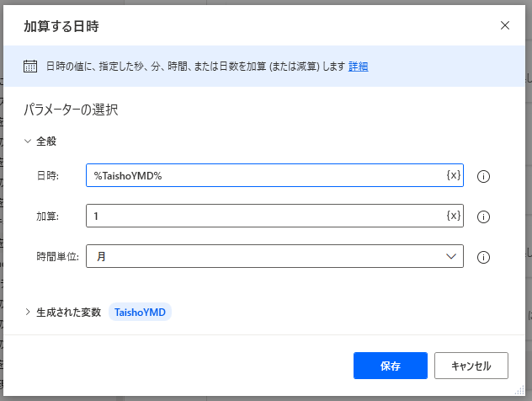Screen dimensions: 532x401
Task: Click the パラメーターの選択 heading
Action: click(x=70, y=110)
